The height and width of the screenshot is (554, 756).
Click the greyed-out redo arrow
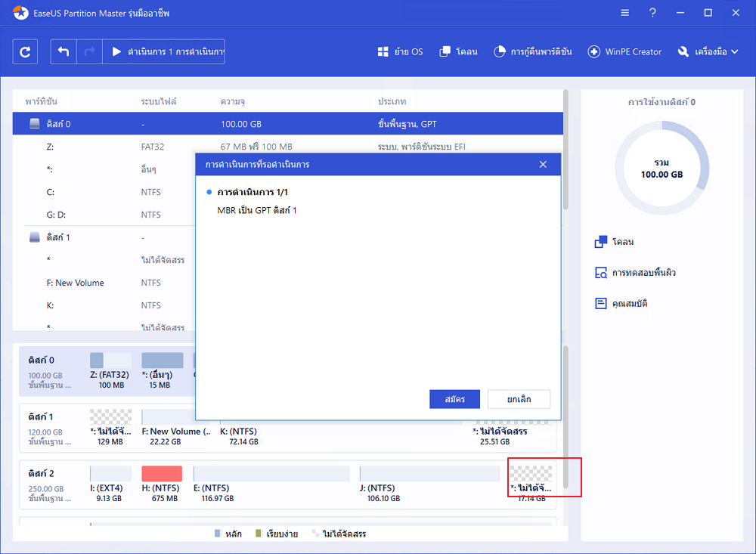tap(89, 51)
